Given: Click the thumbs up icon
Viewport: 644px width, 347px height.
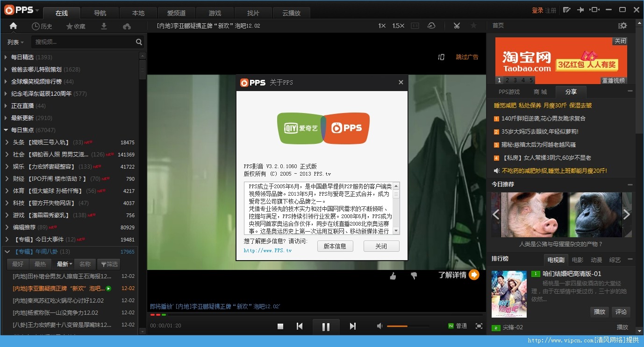Looking at the screenshot, I should [393, 276].
